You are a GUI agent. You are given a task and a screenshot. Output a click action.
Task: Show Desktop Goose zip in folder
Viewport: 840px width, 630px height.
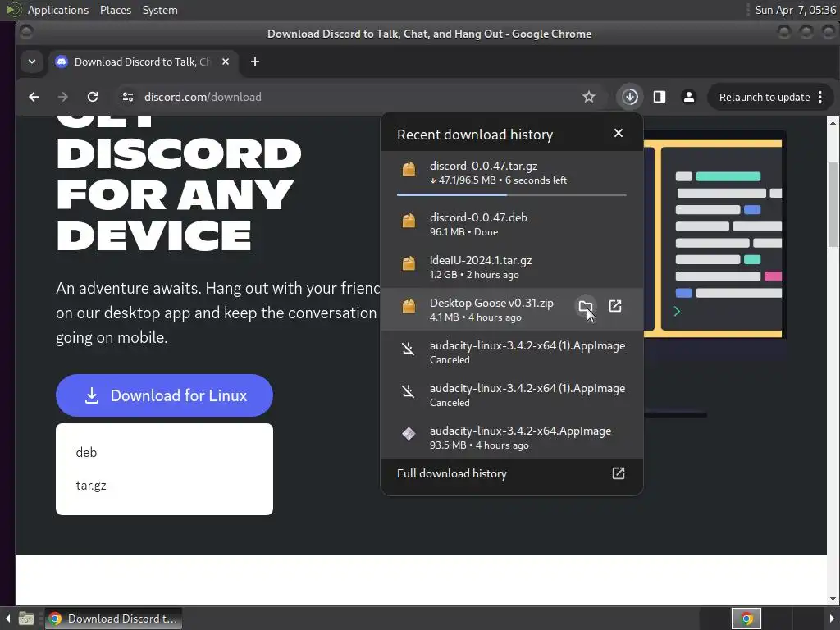click(586, 306)
